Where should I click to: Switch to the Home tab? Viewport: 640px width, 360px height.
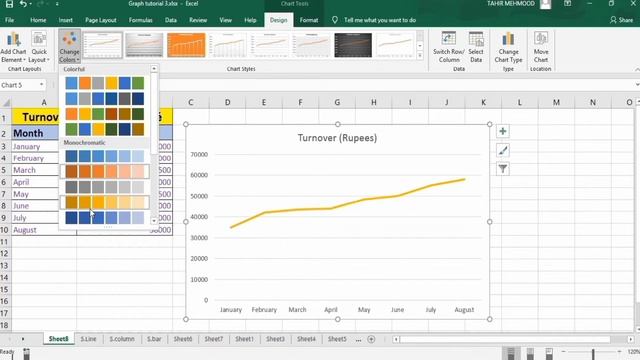38,20
